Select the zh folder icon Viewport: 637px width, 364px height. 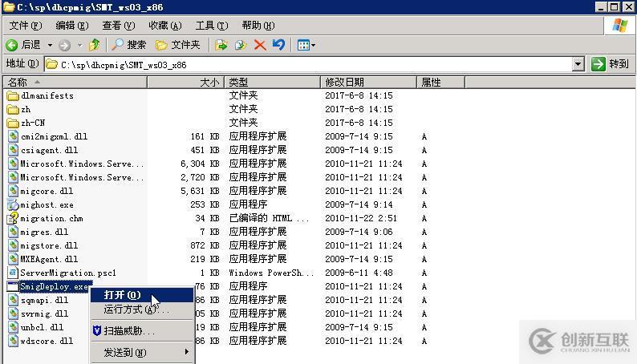pyautogui.click(x=13, y=110)
